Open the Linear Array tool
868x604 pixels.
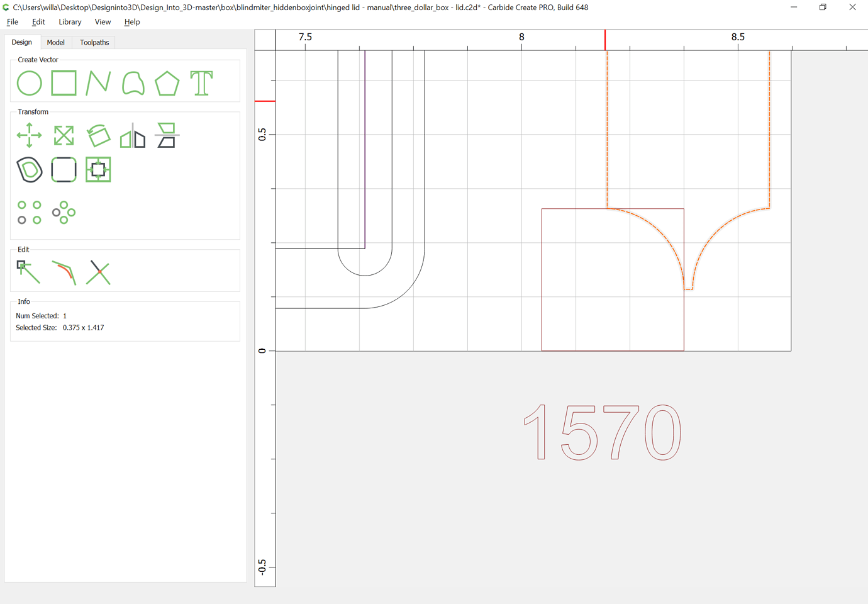pyautogui.click(x=30, y=213)
